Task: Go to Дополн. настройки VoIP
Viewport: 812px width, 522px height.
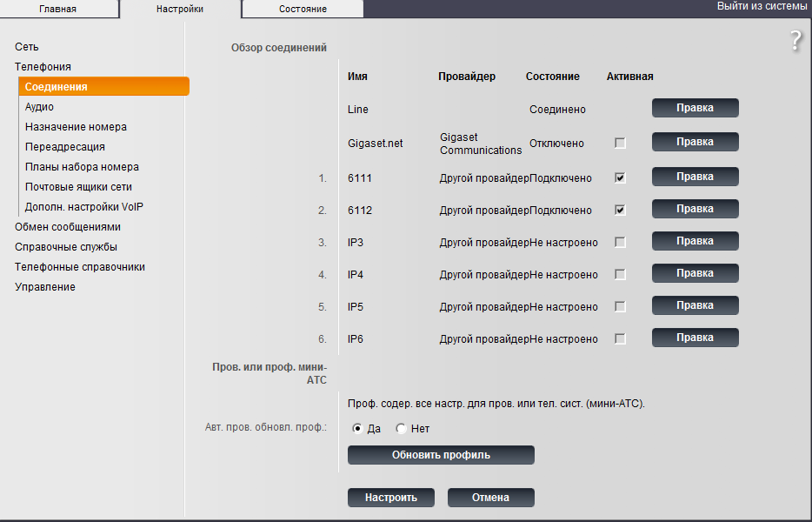Action: click(x=83, y=207)
